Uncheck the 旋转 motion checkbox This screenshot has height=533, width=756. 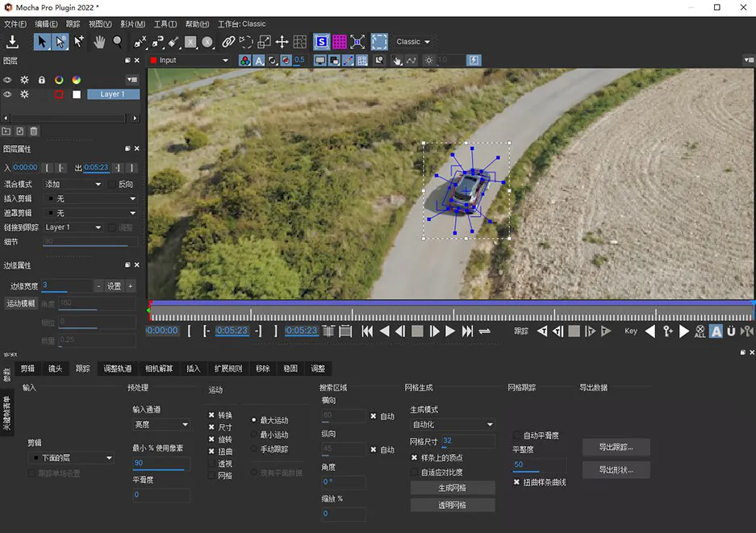coord(211,439)
